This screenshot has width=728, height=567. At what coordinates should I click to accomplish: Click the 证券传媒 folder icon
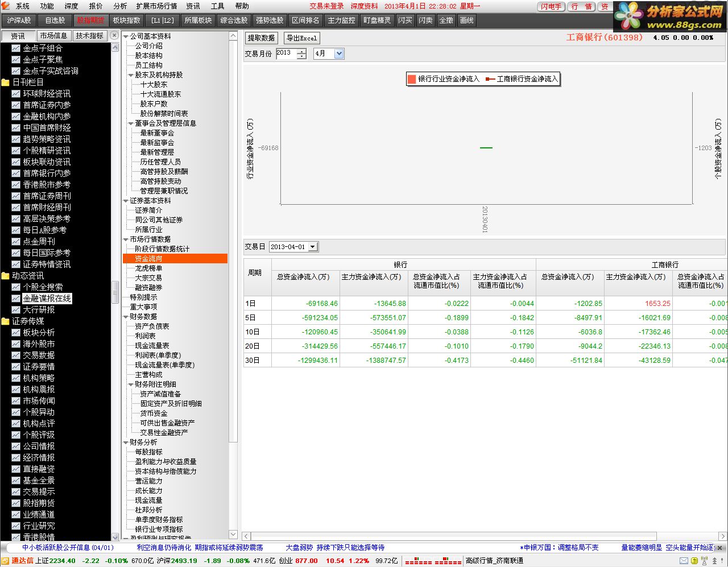point(6,321)
